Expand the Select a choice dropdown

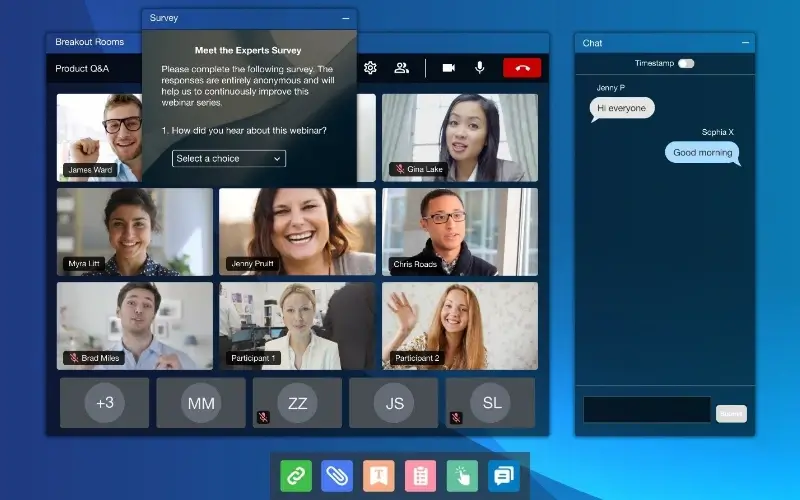click(x=229, y=158)
